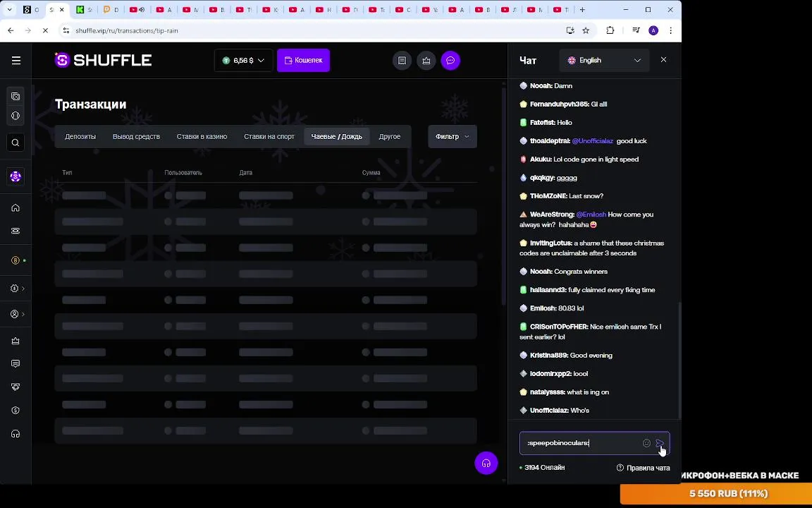Open a new browser tab
The width and height of the screenshot is (812, 508).
pyautogui.click(x=582, y=9)
